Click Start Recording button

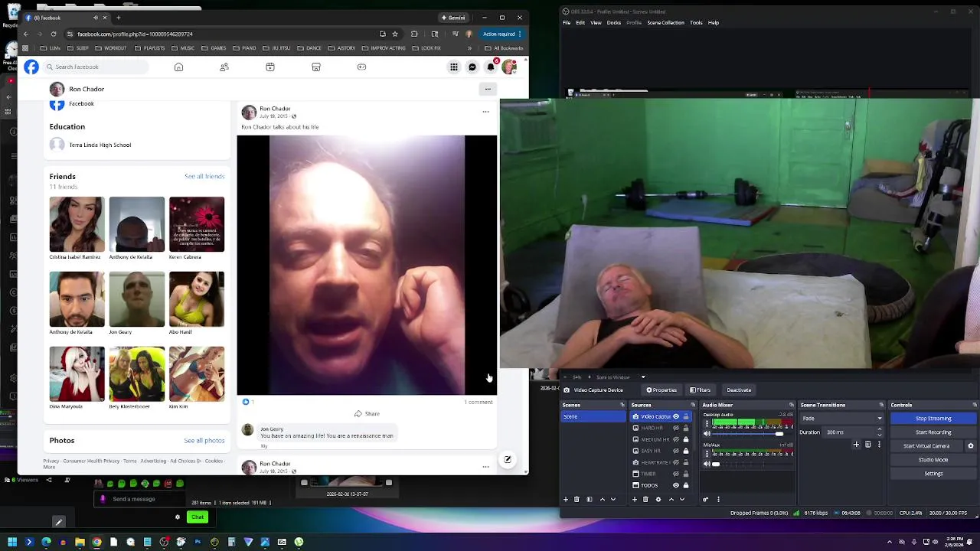click(933, 432)
